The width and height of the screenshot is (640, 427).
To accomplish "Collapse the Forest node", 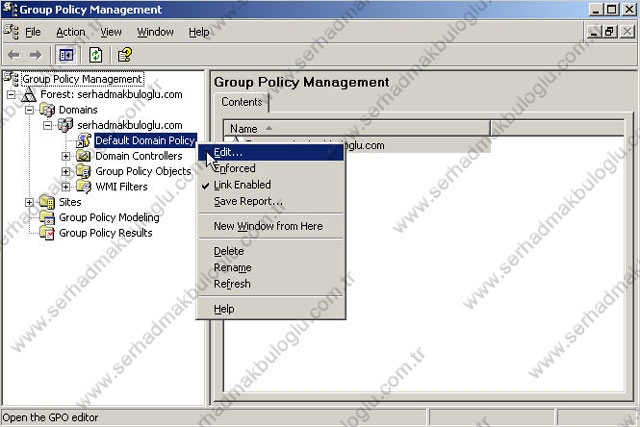I will point(11,95).
